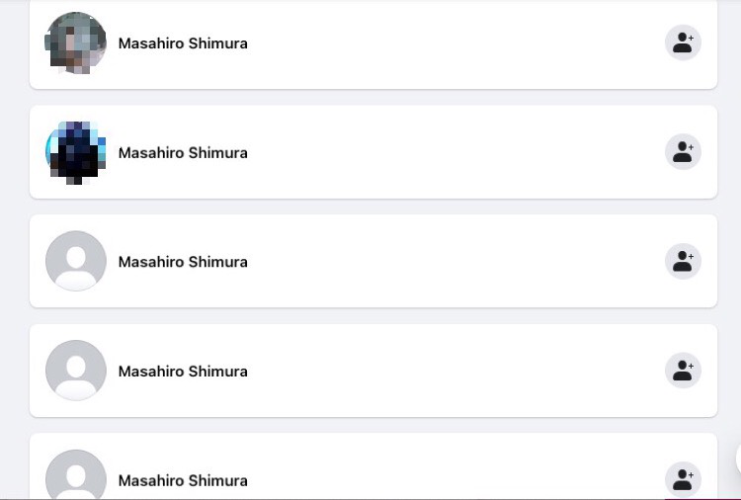Send friend request to fourth Masahiro Shimura
The image size is (741, 500).
coord(683,371)
